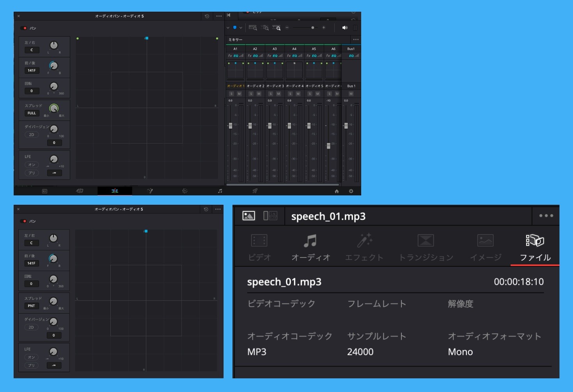Toggle the パン switch in FULL-spread pan window
The width and height of the screenshot is (573, 392).
(24, 28)
